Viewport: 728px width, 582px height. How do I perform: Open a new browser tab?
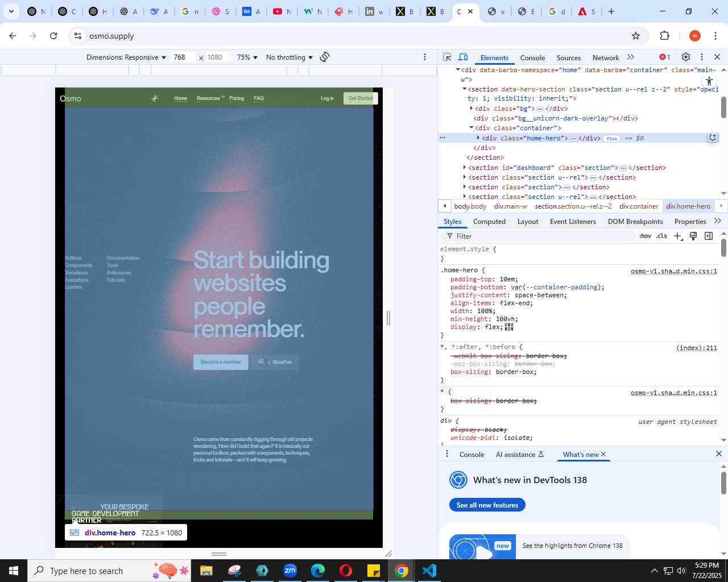pyautogui.click(x=611, y=11)
